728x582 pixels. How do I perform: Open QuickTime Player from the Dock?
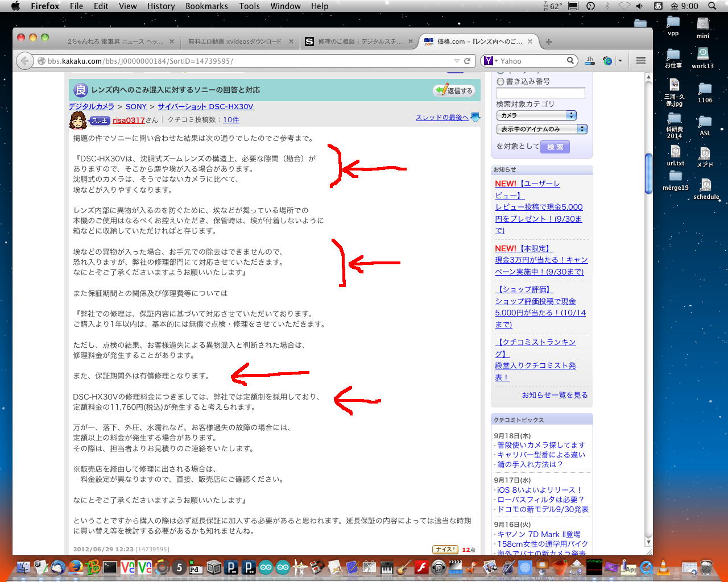click(x=646, y=567)
